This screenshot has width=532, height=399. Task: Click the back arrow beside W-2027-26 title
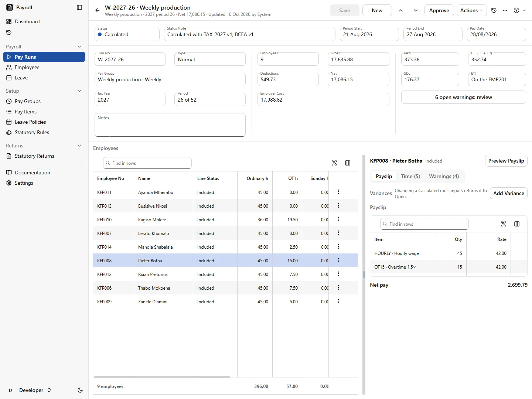click(x=98, y=10)
